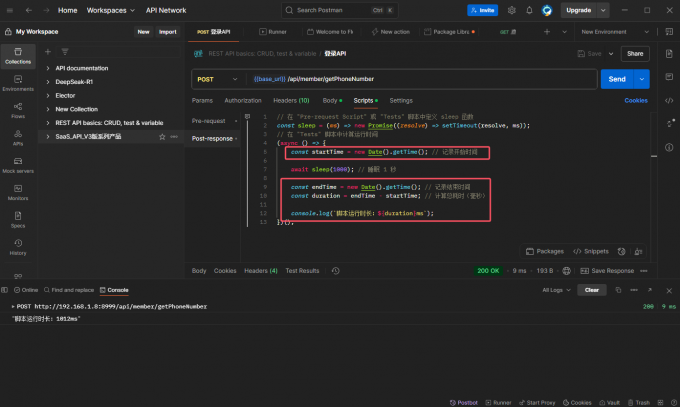The image size is (680, 407).
Task: Open the Flows sidebar panel
Action: (18, 111)
